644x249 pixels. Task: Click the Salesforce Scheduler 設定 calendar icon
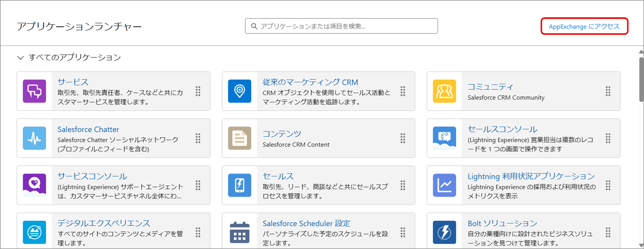[x=239, y=232]
